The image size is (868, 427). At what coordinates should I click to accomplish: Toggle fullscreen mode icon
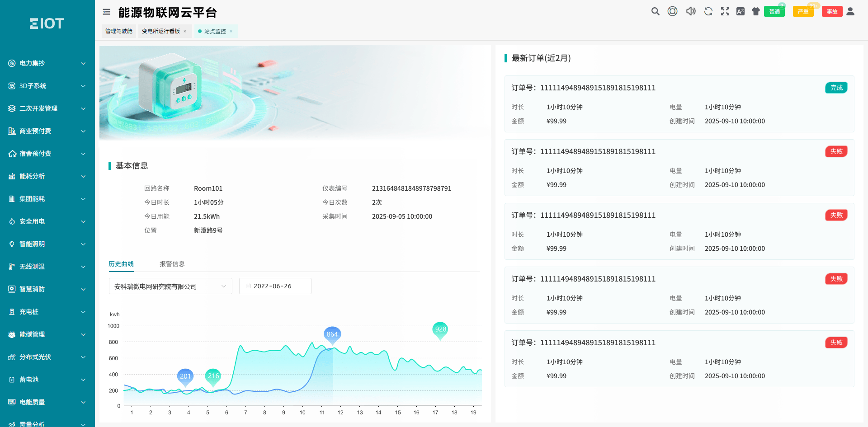(725, 12)
